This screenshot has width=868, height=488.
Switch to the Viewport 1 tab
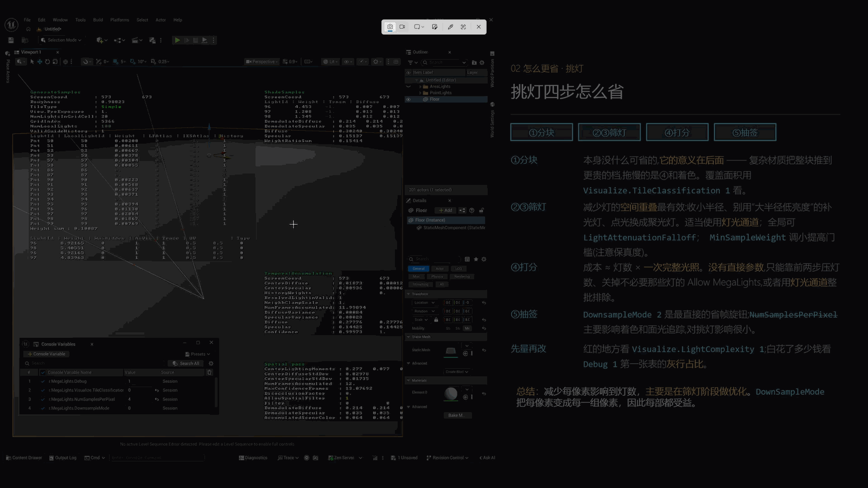31,52
